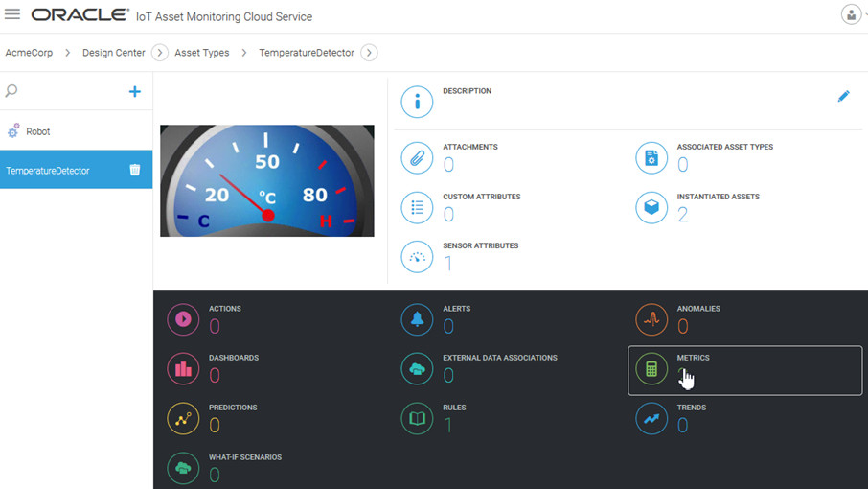Viewport: 868px width, 489px height.
Task: Click the TRENDS label
Action: pyautogui.click(x=692, y=407)
